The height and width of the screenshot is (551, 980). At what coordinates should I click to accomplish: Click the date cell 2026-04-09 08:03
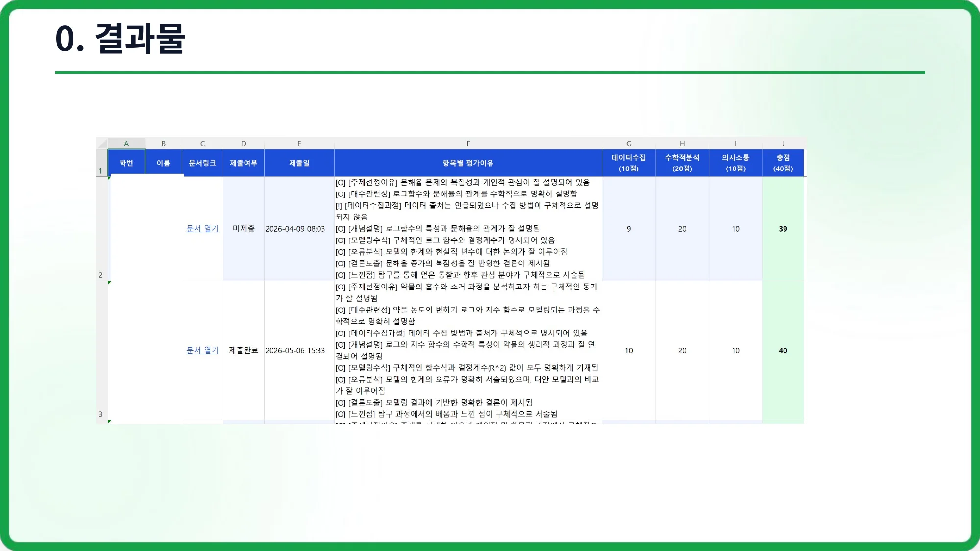tap(299, 229)
